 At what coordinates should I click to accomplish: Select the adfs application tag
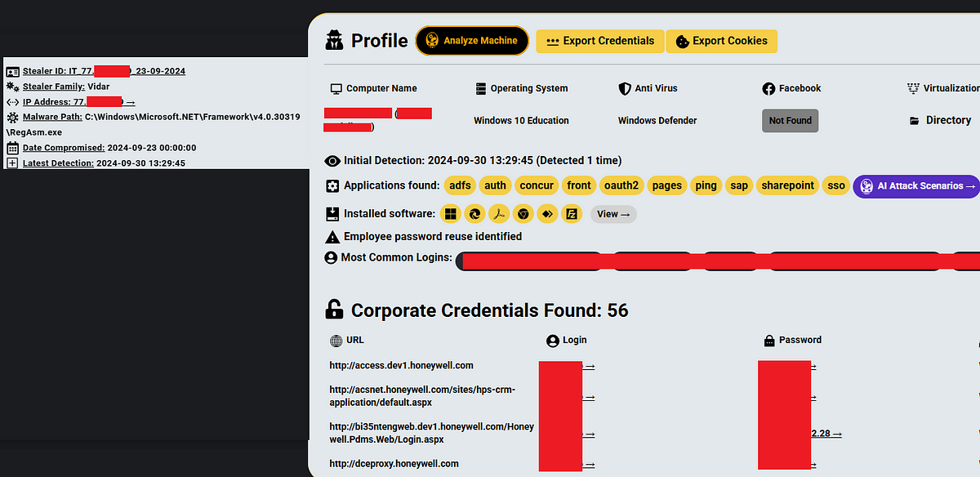(460, 185)
